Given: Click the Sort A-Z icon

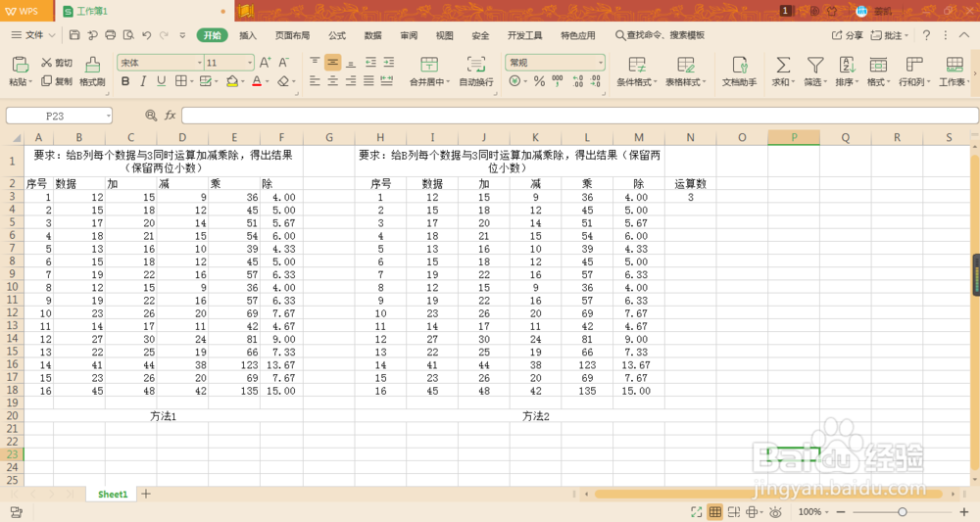Looking at the screenshot, I should (847, 65).
